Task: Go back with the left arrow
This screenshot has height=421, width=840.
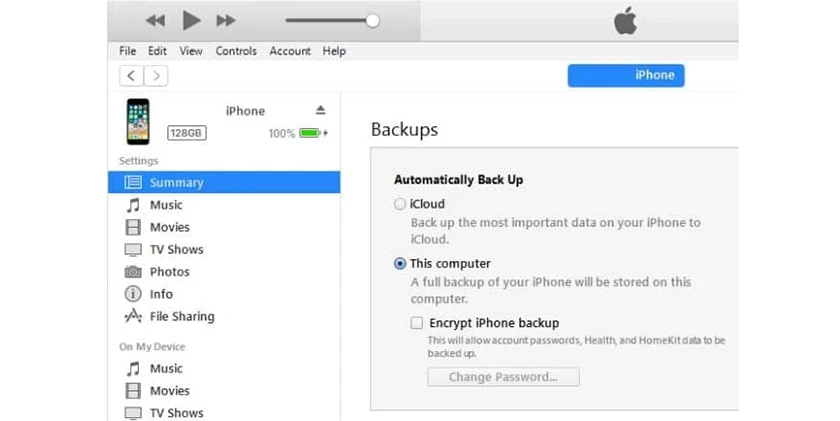Action: (x=131, y=76)
